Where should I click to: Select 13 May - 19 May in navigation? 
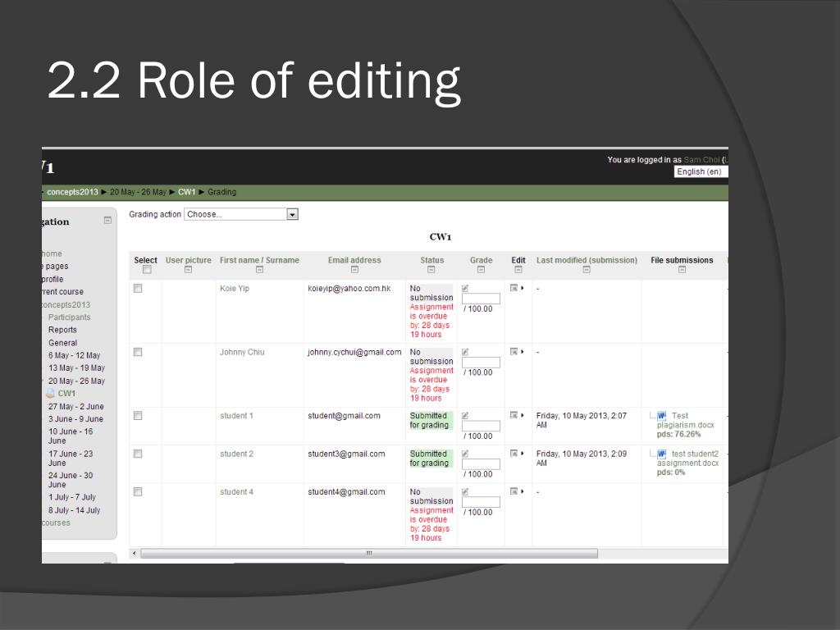76,368
